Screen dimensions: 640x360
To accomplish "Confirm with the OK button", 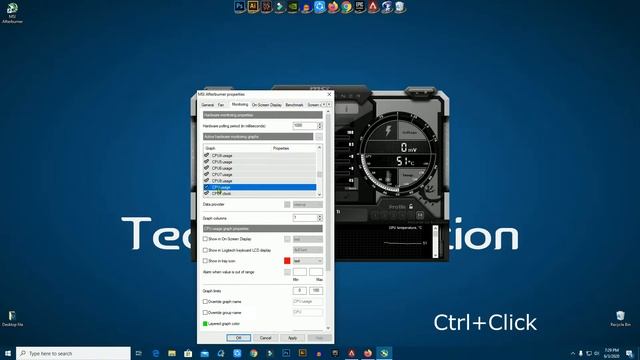I will (x=239, y=338).
